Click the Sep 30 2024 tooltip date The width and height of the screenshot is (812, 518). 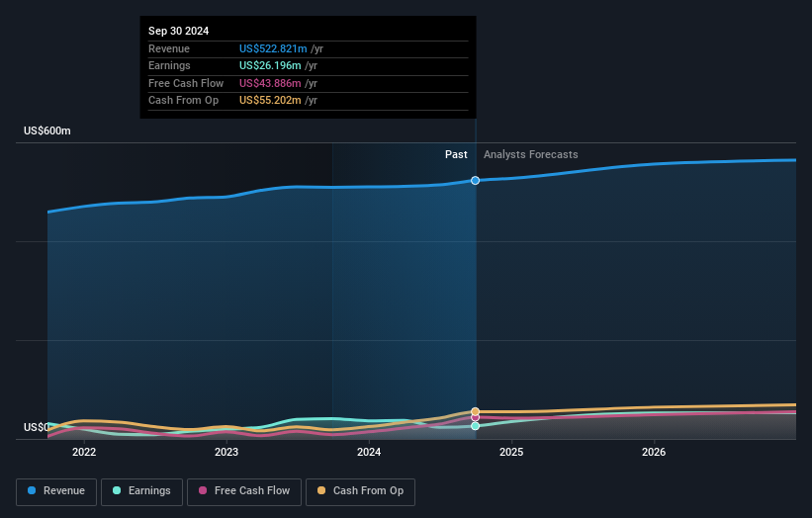(x=179, y=31)
